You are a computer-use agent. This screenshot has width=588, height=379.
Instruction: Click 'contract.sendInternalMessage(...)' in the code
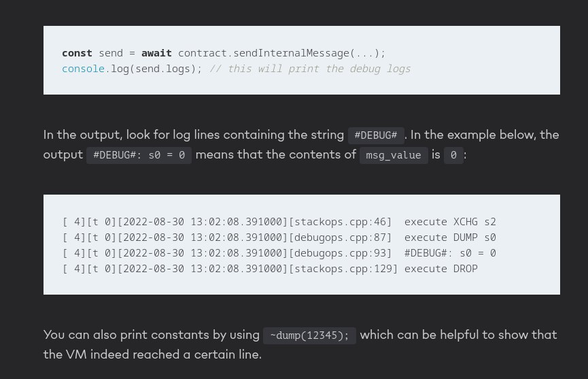tap(279, 53)
